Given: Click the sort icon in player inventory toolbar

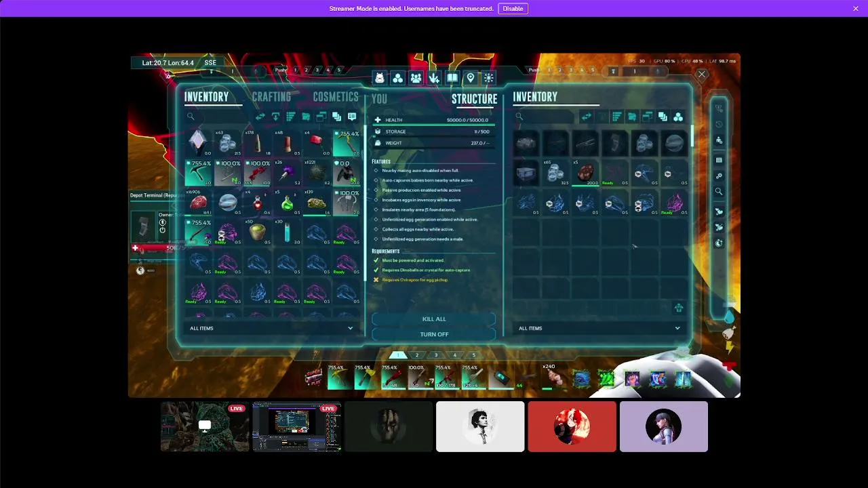Looking at the screenshot, I should [291, 117].
